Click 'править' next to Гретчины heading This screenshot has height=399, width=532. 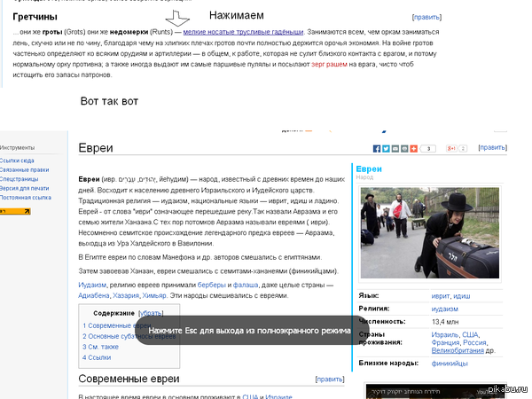[x=426, y=17]
